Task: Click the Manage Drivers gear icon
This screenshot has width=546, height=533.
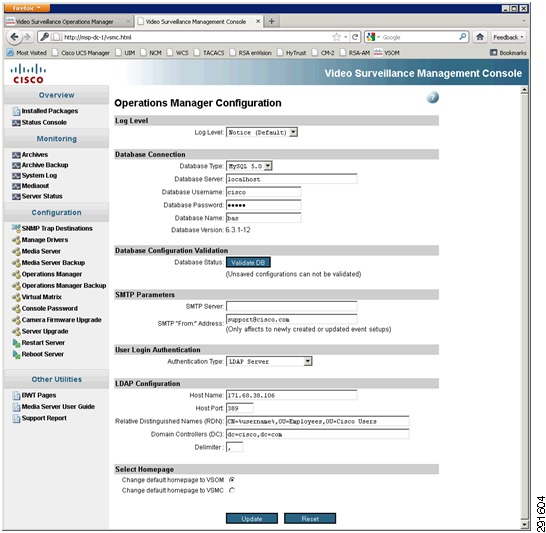Action: point(16,240)
